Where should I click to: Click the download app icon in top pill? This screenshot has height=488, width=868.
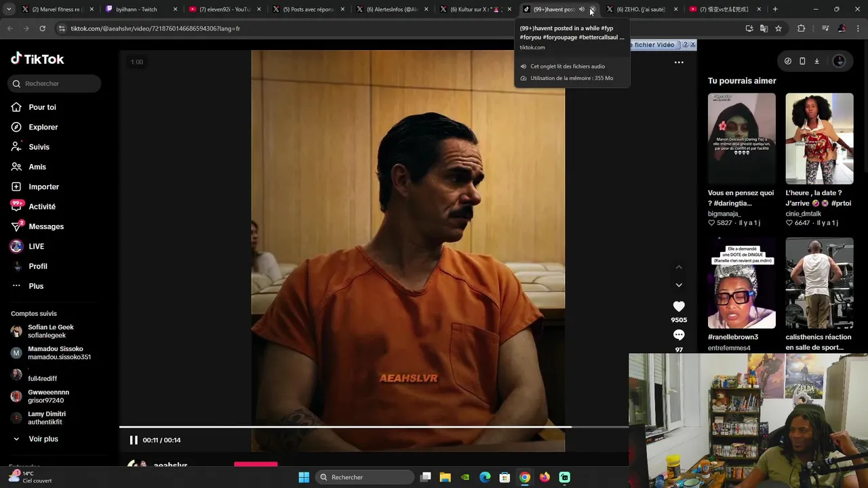coord(816,61)
